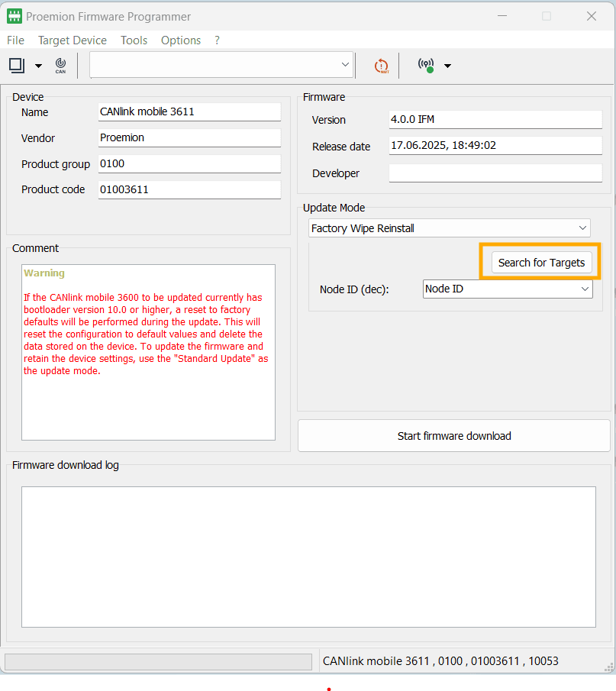Click the device Name field
Screen dimensions: 616x691
click(189, 111)
